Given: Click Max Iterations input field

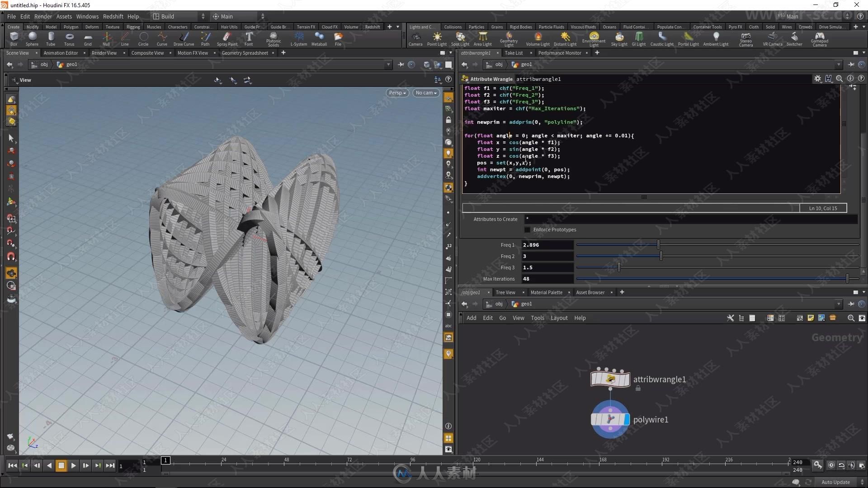Looking at the screenshot, I should (546, 278).
